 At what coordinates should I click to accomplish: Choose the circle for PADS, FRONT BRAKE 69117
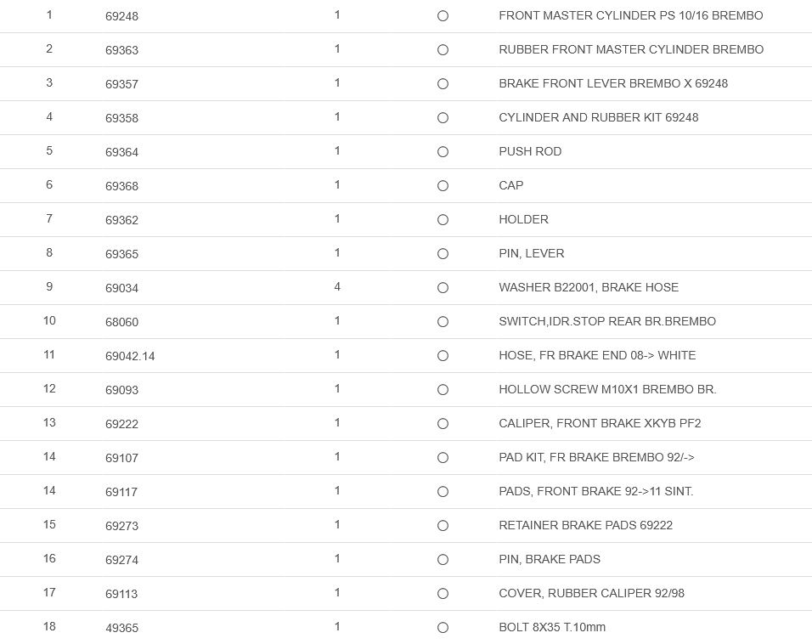[443, 492]
